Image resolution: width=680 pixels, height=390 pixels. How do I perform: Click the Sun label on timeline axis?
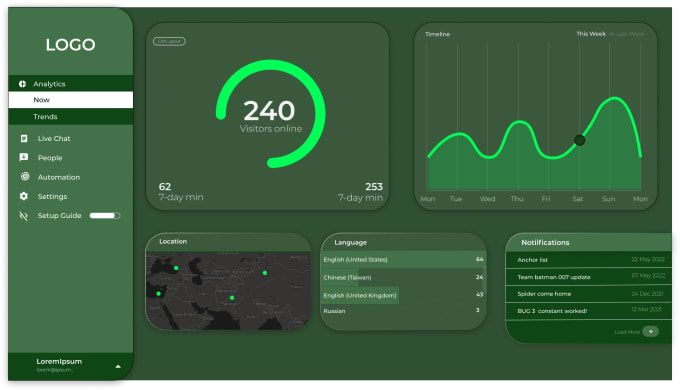click(x=608, y=199)
